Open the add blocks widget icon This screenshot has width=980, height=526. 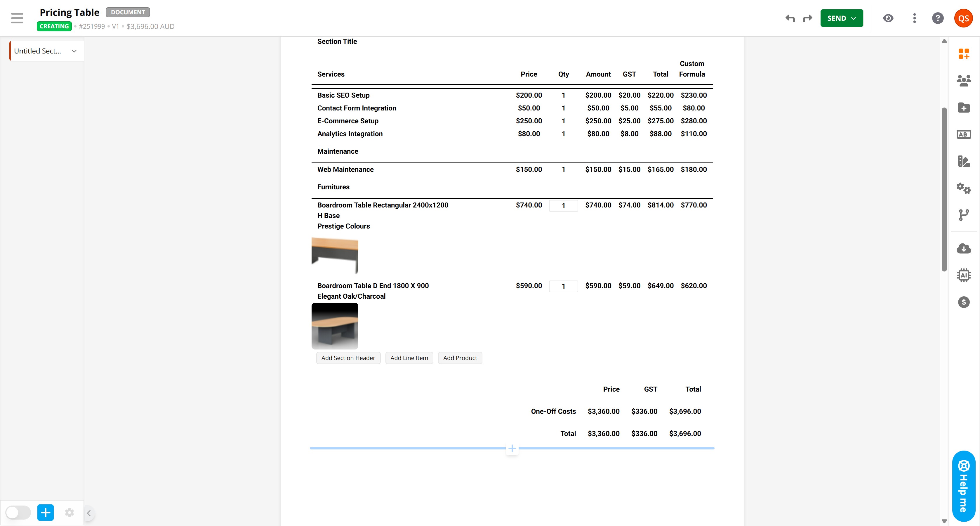(x=963, y=54)
